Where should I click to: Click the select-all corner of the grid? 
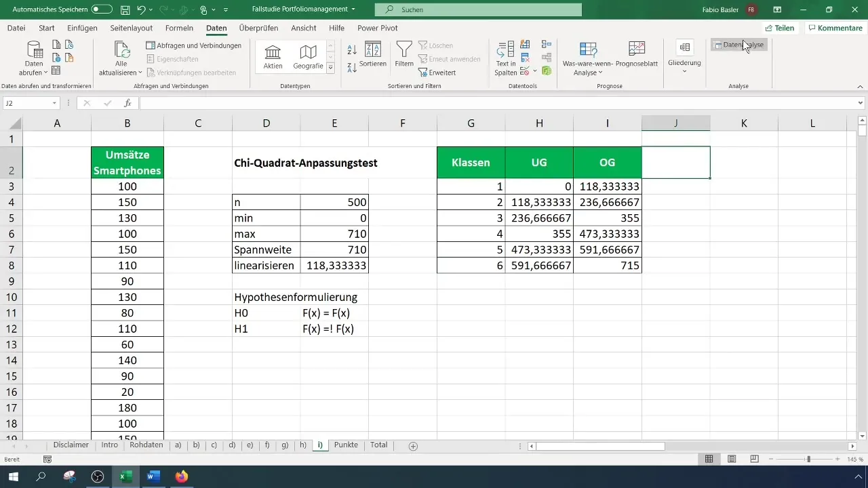[12, 123]
